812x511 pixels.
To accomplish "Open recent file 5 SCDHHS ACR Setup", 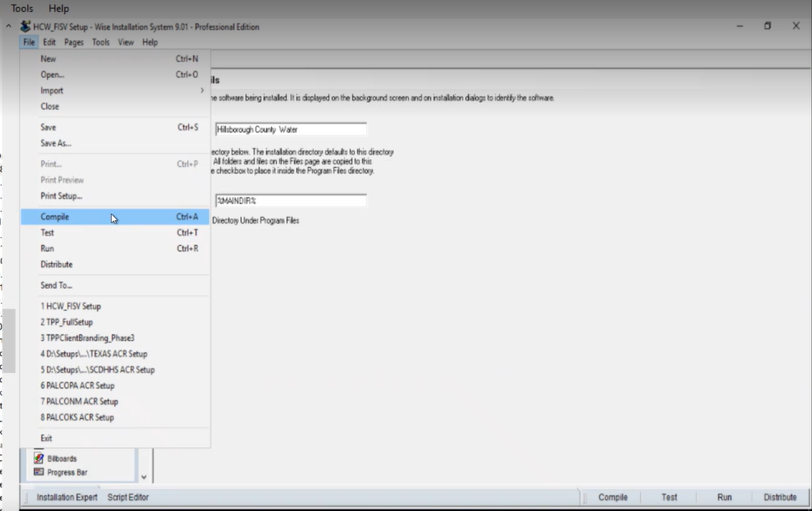I will 115,370.
